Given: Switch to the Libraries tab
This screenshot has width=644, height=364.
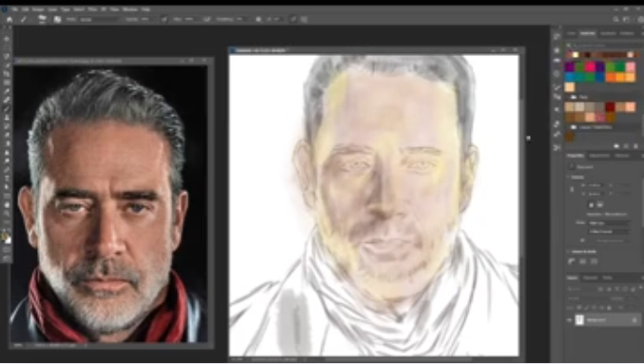Looking at the screenshot, I should [622, 156].
